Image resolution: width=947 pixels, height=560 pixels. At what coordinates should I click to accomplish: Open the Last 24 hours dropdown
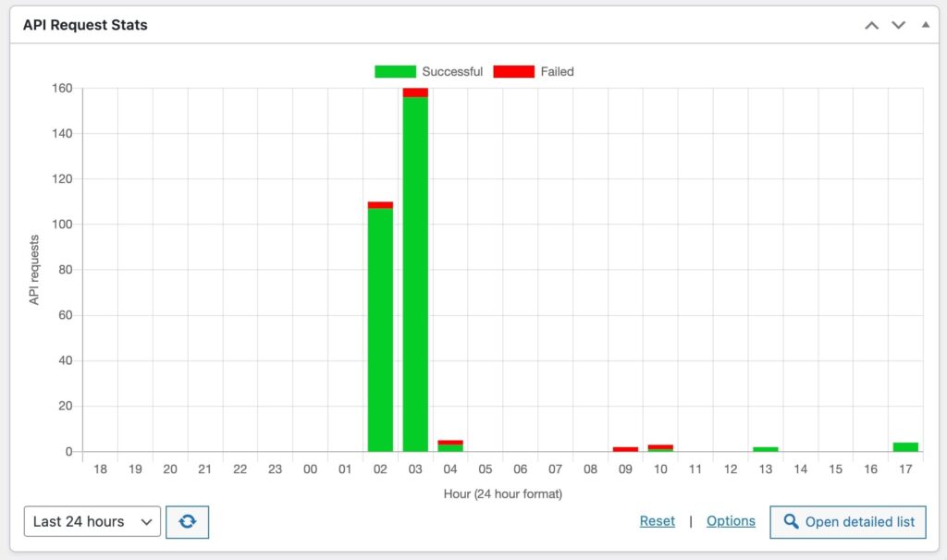pyautogui.click(x=92, y=521)
